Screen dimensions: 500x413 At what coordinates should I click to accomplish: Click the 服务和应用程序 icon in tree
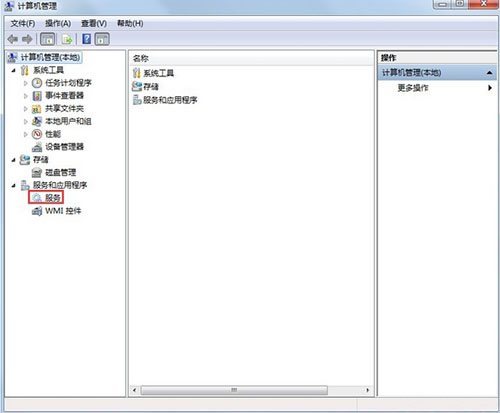pyautogui.click(x=25, y=185)
